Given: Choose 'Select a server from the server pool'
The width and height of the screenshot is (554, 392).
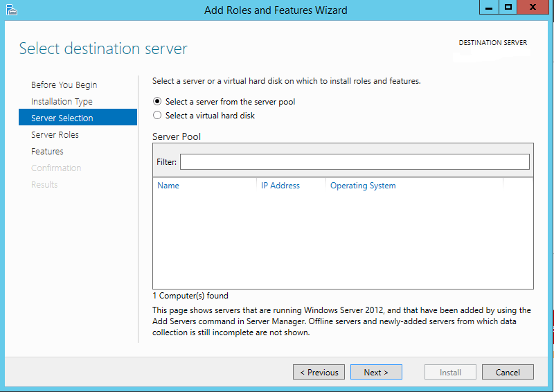Looking at the screenshot, I should 157,102.
